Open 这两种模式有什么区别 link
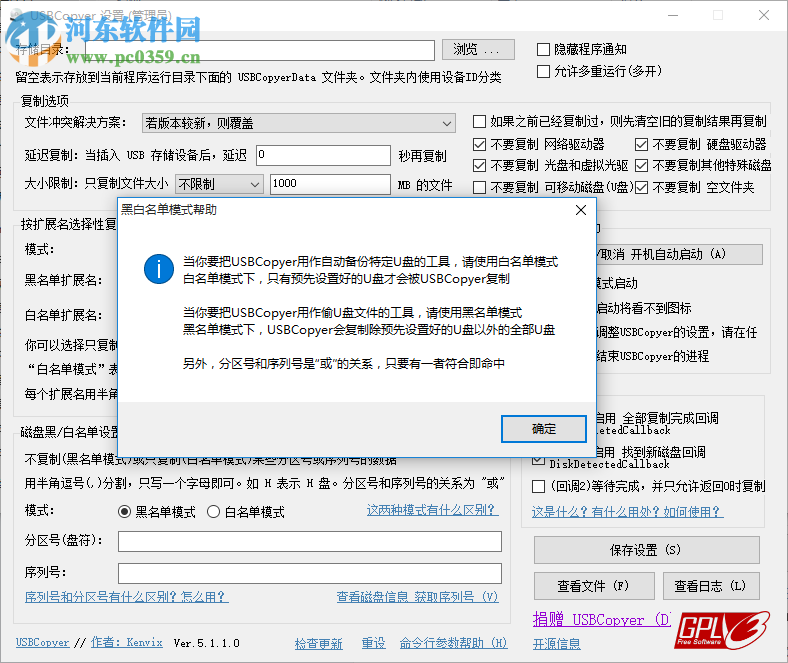Viewport: 788px width, 663px height. pyautogui.click(x=432, y=510)
